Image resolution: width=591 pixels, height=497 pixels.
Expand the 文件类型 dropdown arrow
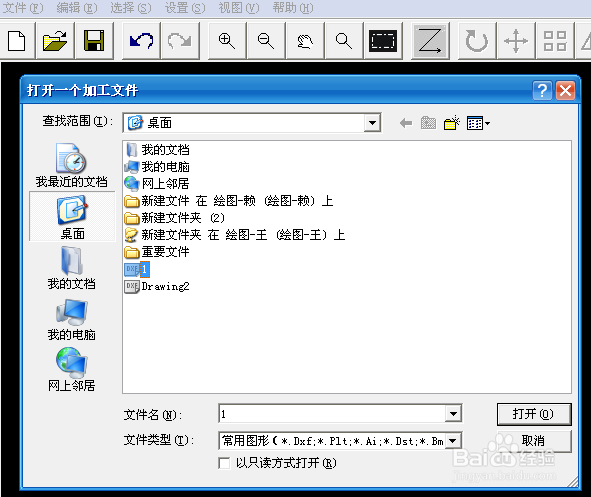(453, 440)
